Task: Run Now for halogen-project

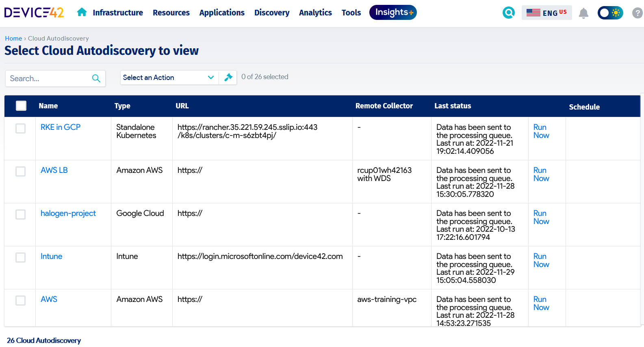Action: (541, 217)
